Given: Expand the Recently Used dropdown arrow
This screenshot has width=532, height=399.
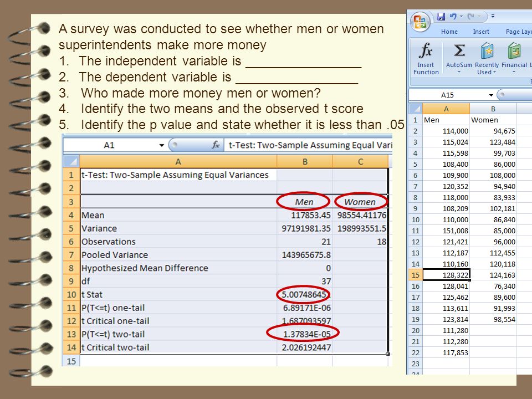Looking at the screenshot, I should 494,72.
